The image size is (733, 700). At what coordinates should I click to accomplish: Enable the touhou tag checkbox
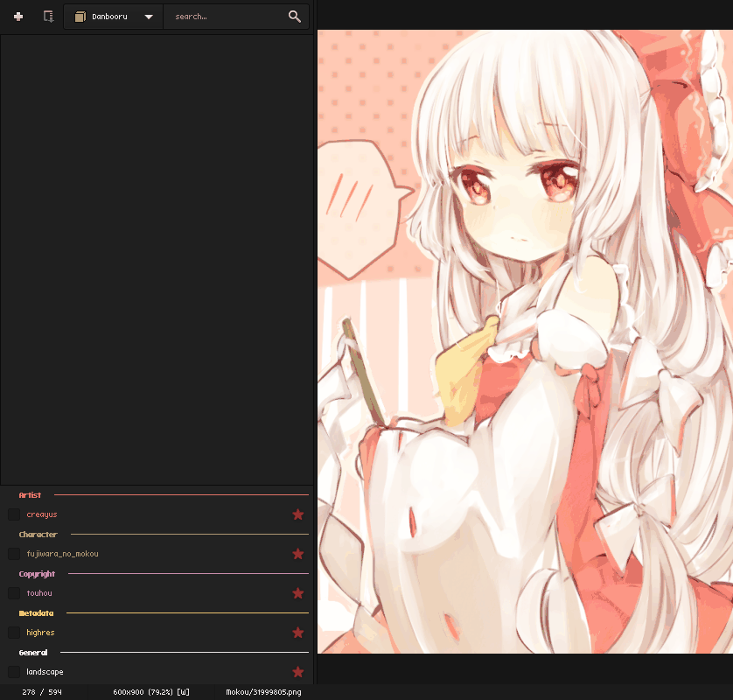[12, 593]
